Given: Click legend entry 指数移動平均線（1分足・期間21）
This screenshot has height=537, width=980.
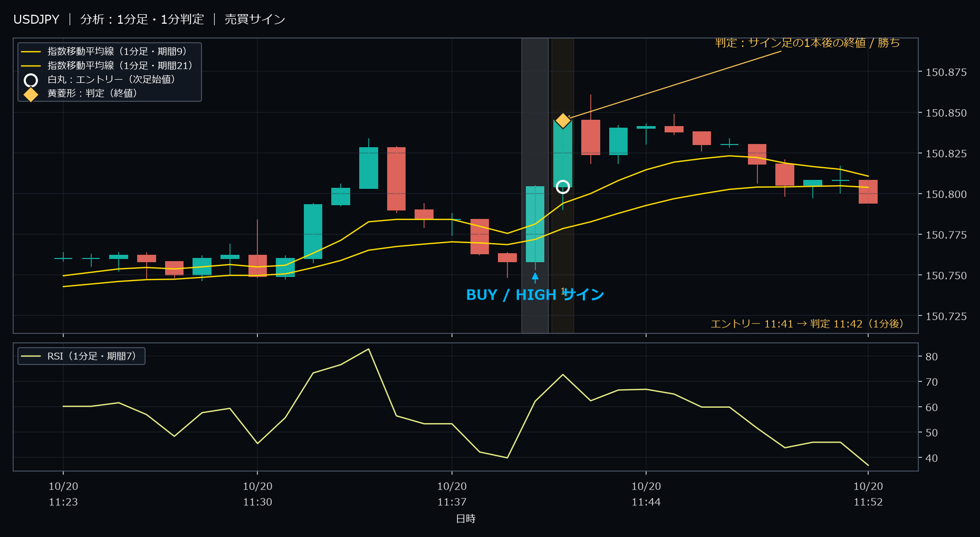Looking at the screenshot, I should 120,65.
